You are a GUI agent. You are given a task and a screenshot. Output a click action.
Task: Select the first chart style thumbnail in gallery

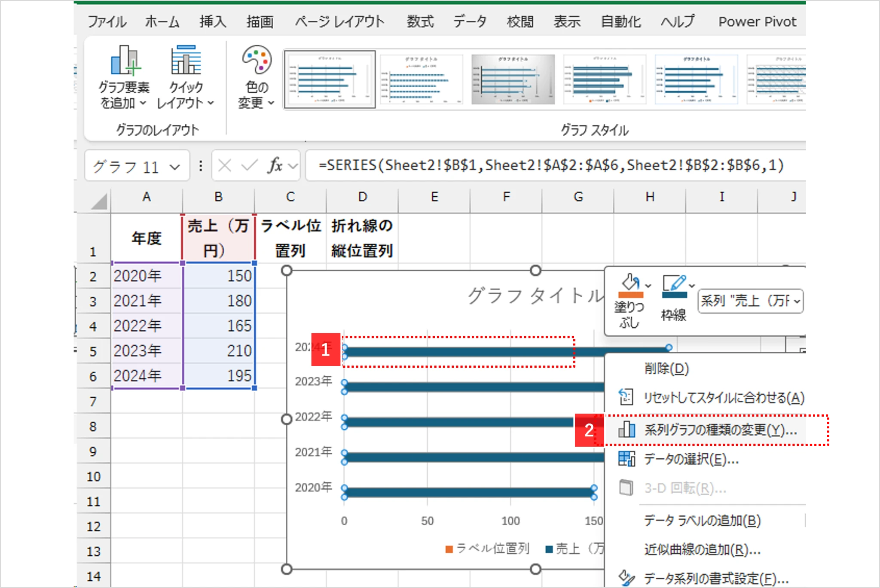(x=330, y=79)
